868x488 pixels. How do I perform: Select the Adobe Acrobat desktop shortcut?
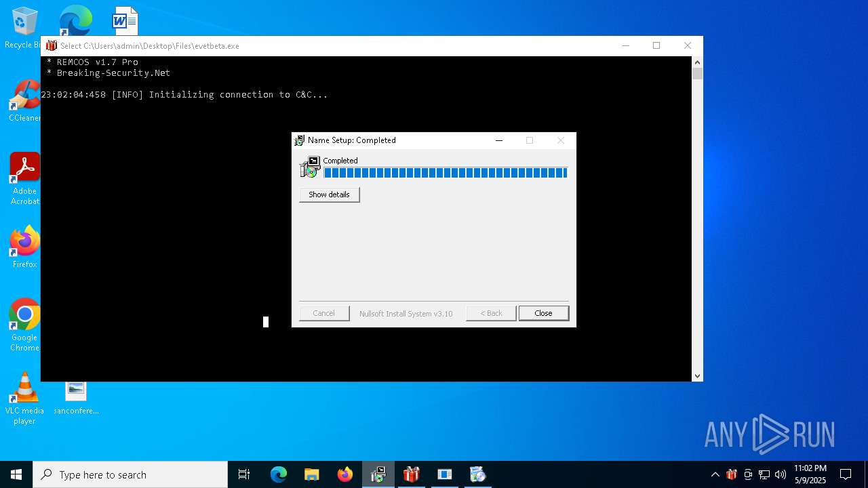pyautogui.click(x=25, y=179)
